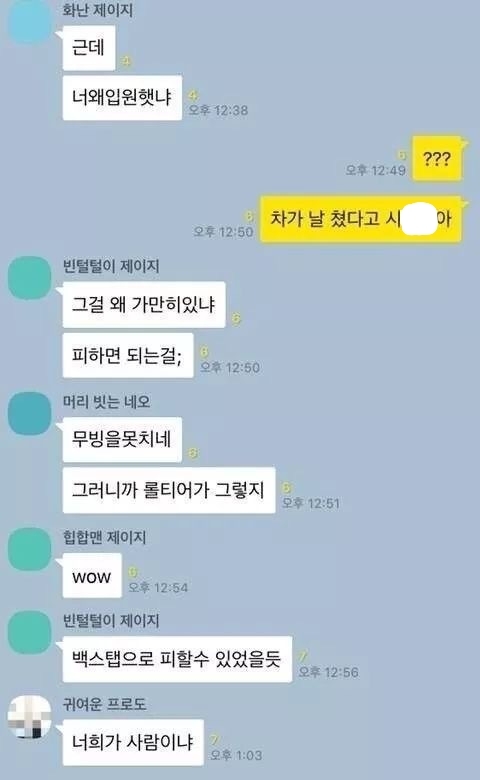Screen dimensions: 480x780
Task: Select the yellow 차가 날 쳤다고 message
Action: [x=361, y=219]
